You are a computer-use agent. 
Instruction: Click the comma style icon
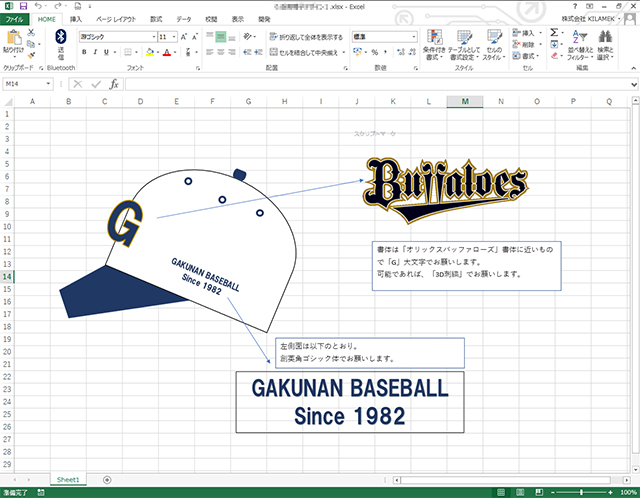[x=386, y=52]
